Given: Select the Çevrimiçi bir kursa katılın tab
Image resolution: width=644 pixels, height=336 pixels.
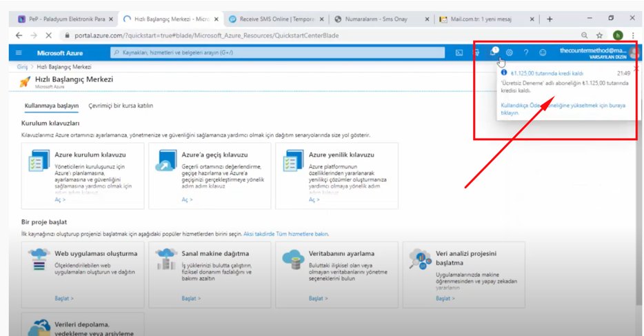Looking at the screenshot, I should 121,106.
